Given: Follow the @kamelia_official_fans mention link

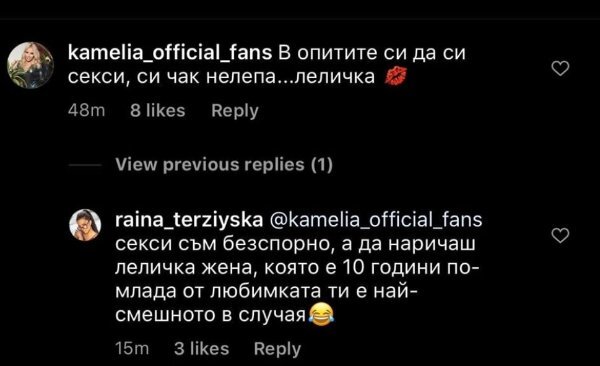Looking at the screenshot, I should pyautogui.click(x=376, y=220).
